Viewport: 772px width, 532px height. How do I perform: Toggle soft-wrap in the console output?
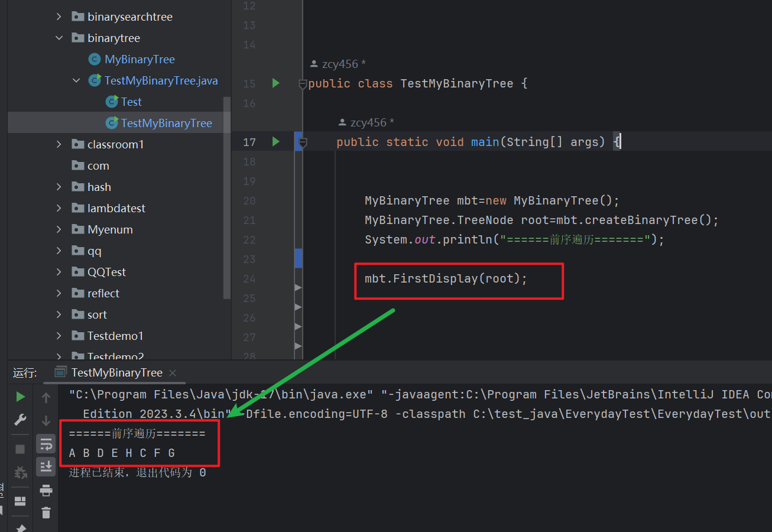[46, 444]
